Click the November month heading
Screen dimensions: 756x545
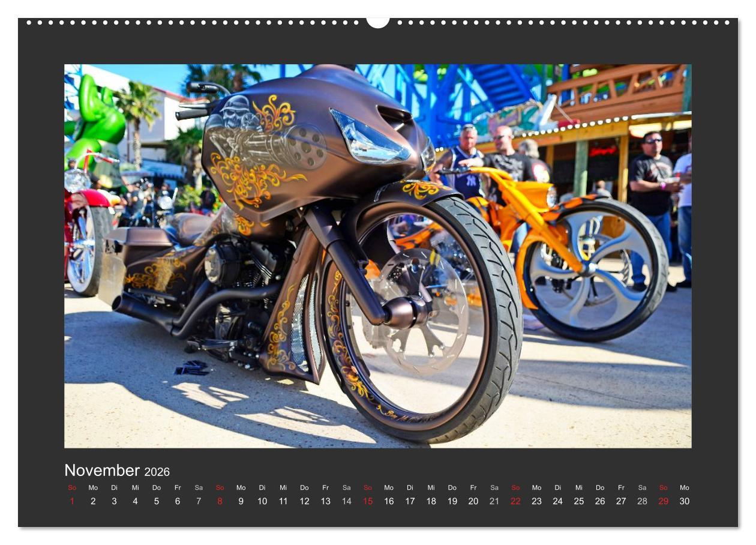click(102, 471)
